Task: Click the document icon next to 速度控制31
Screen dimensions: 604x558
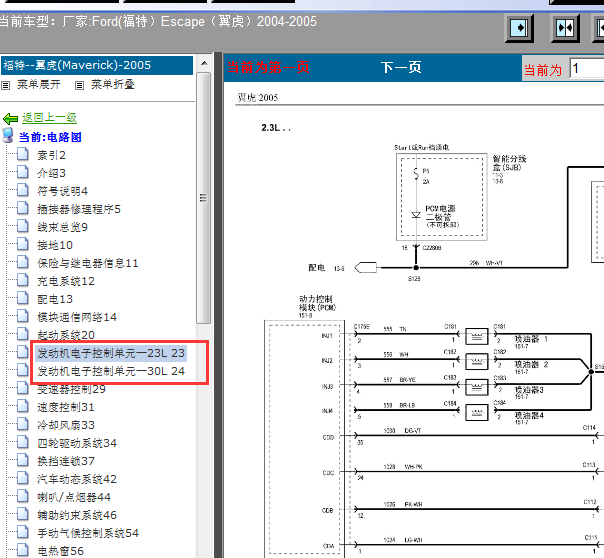Action: pos(23,406)
